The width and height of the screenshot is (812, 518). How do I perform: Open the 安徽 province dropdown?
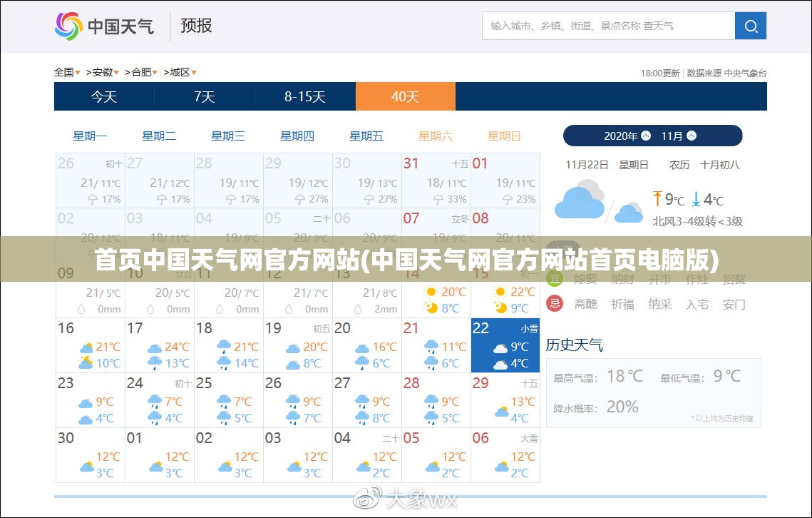click(106, 72)
